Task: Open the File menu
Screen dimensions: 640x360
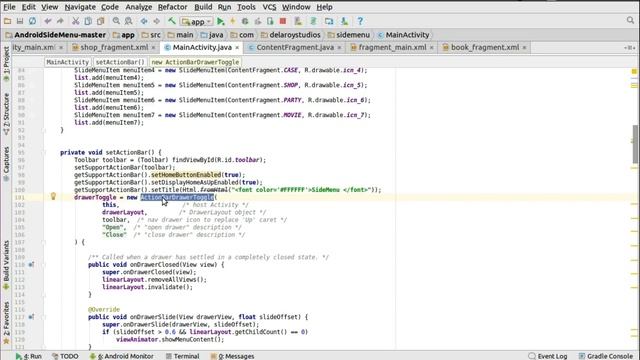Action: click(x=9, y=7)
